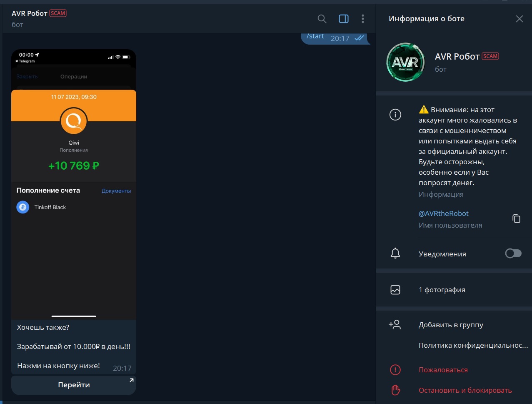Click the arrow icon on Перейти button
This screenshot has height=404, width=532.
click(x=131, y=380)
